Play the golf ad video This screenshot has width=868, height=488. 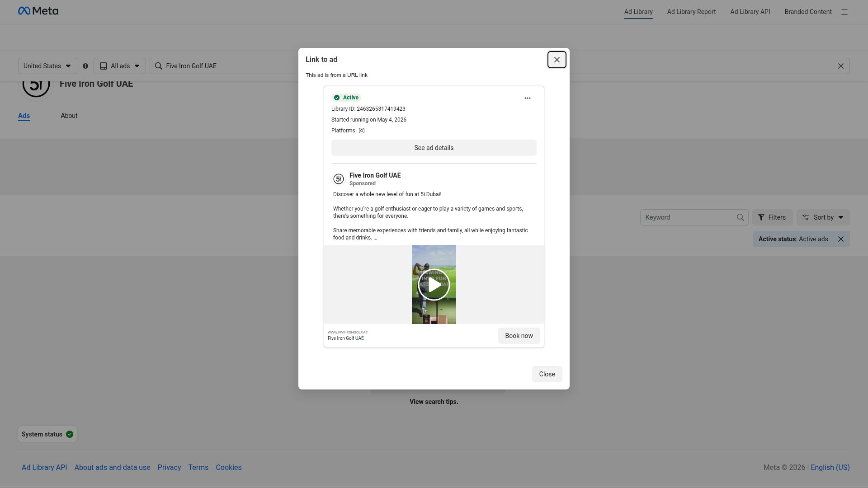pyautogui.click(x=434, y=285)
